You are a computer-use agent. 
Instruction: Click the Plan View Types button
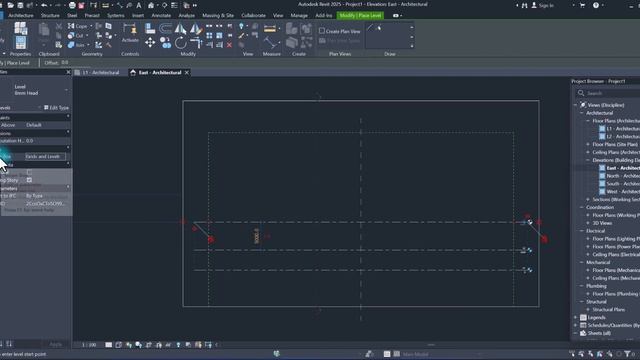[x=340, y=41]
